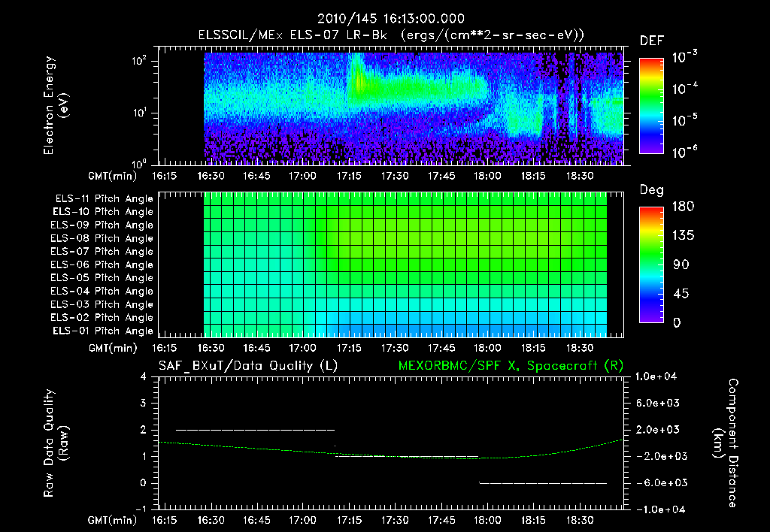The height and width of the screenshot is (532, 770).
Task: Click the 17:15 label under the spectrogram
Action: click(x=349, y=176)
